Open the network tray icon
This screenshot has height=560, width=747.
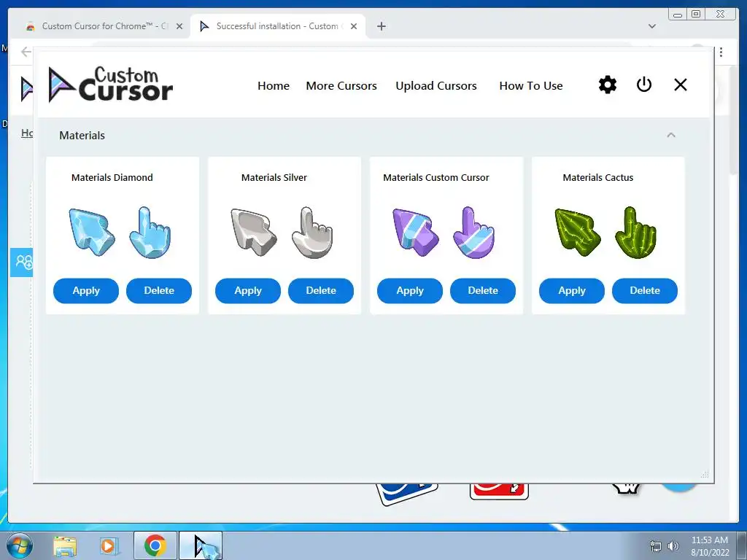click(656, 546)
